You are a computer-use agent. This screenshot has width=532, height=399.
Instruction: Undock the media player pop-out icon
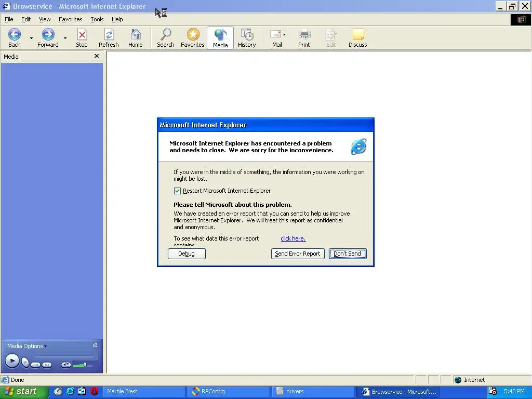coord(95,345)
